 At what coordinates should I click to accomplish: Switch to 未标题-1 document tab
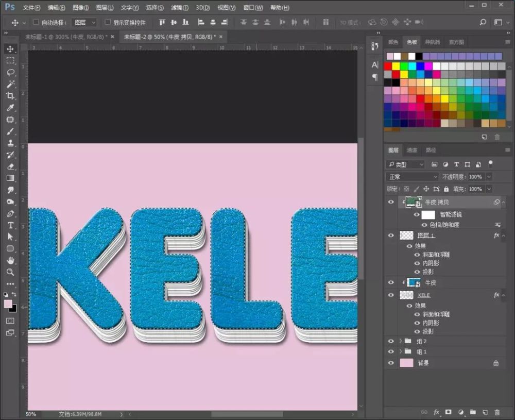tap(66, 37)
